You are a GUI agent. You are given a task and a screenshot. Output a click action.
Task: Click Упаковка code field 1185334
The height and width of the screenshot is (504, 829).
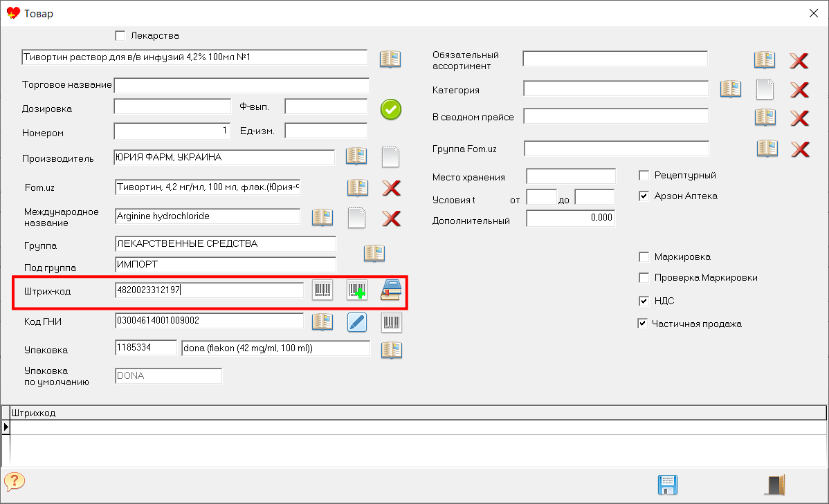pos(146,348)
